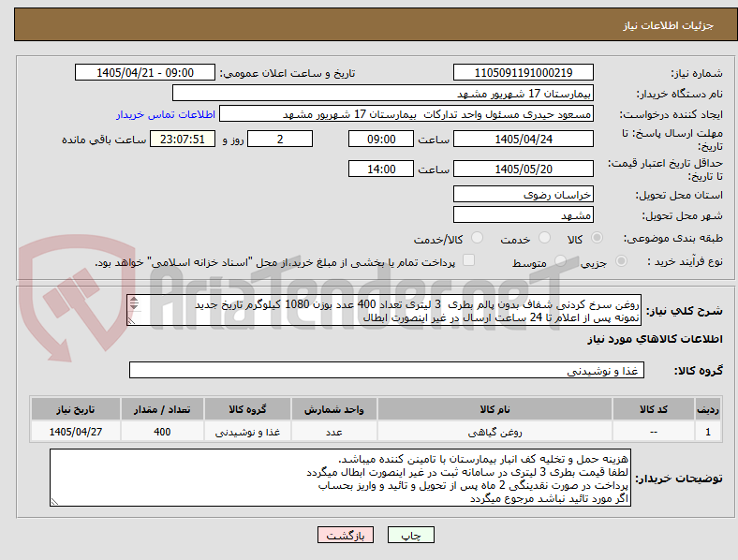This screenshot has height=560, width=738.
Task: Click the announcement date field 1405/04/21 - 09:00
Action: point(145,72)
